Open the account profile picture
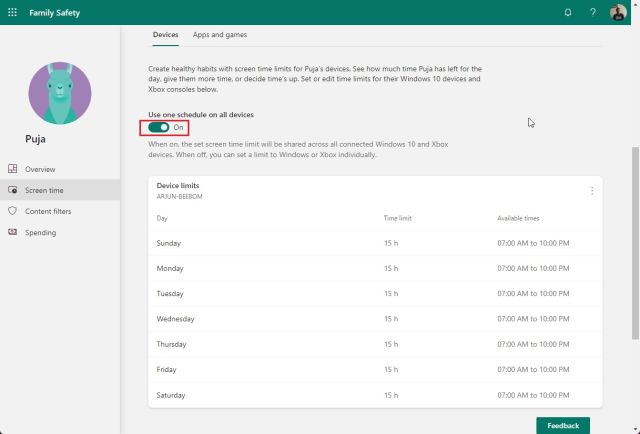640x434 pixels. [618, 13]
